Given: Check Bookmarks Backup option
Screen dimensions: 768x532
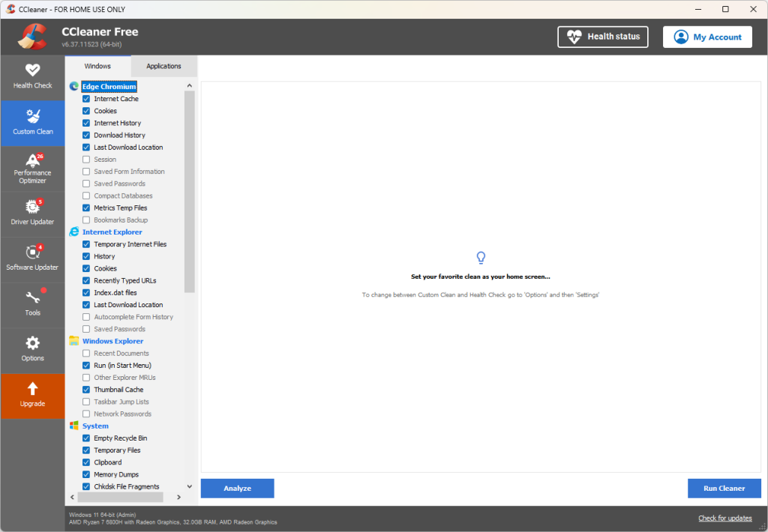Looking at the screenshot, I should [86, 220].
